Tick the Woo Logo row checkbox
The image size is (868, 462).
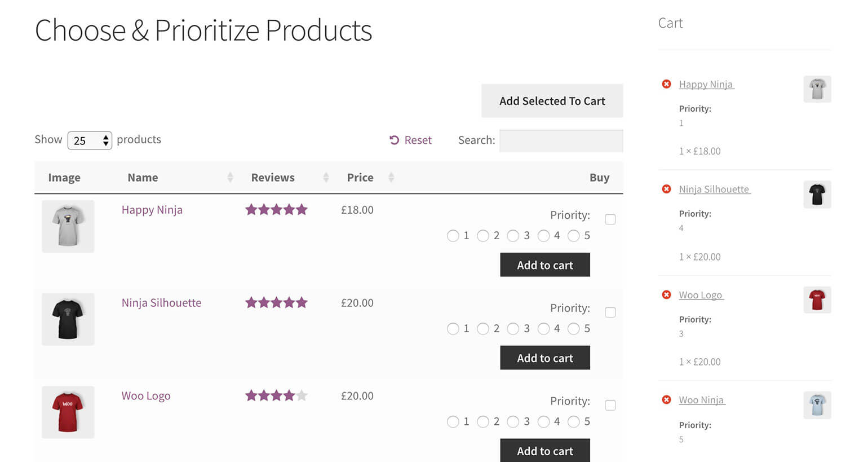click(610, 405)
